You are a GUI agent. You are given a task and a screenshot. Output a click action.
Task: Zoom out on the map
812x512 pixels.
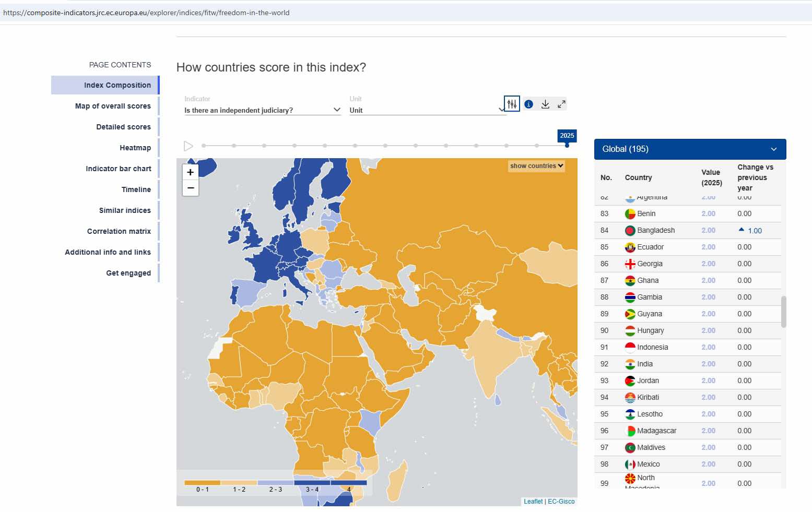[191, 188]
